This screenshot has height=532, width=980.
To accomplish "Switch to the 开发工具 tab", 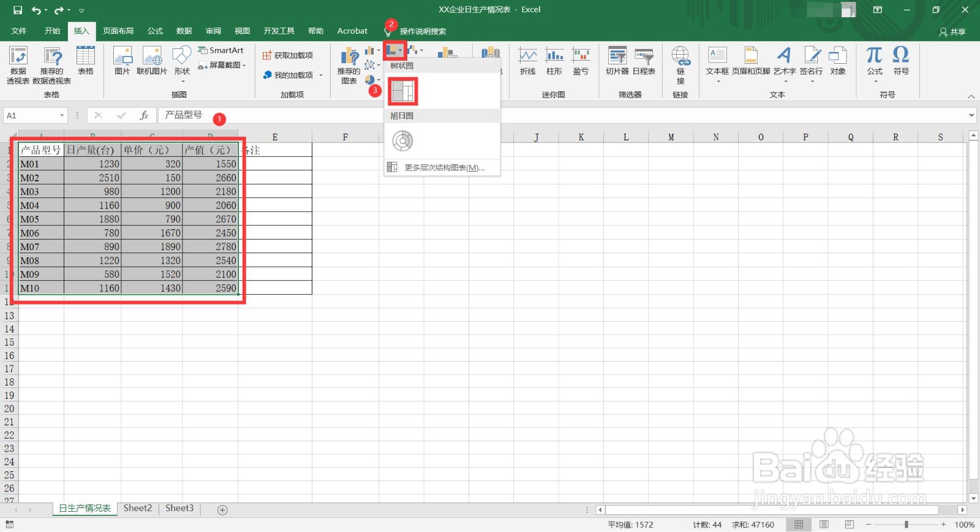I will (279, 31).
